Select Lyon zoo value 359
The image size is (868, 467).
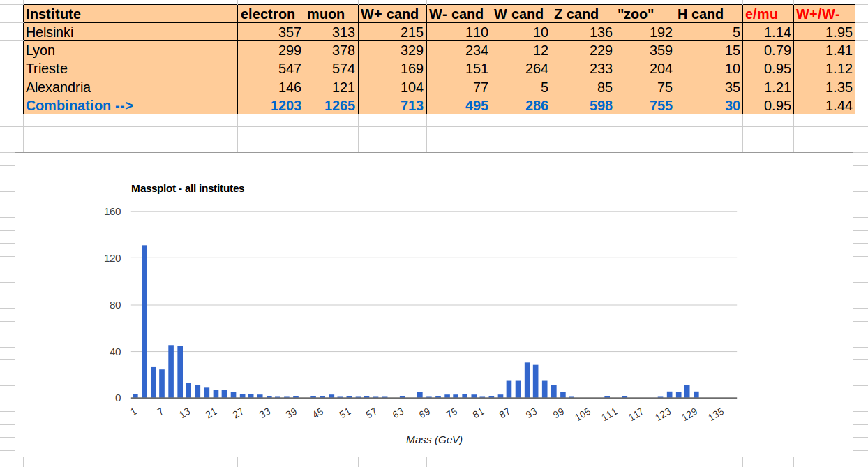click(645, 50)
